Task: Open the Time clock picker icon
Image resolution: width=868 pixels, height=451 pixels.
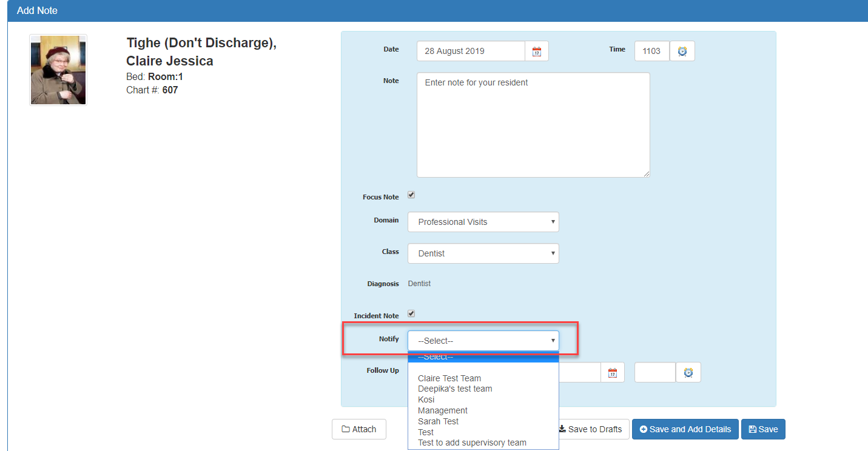Action: [682, 52]
